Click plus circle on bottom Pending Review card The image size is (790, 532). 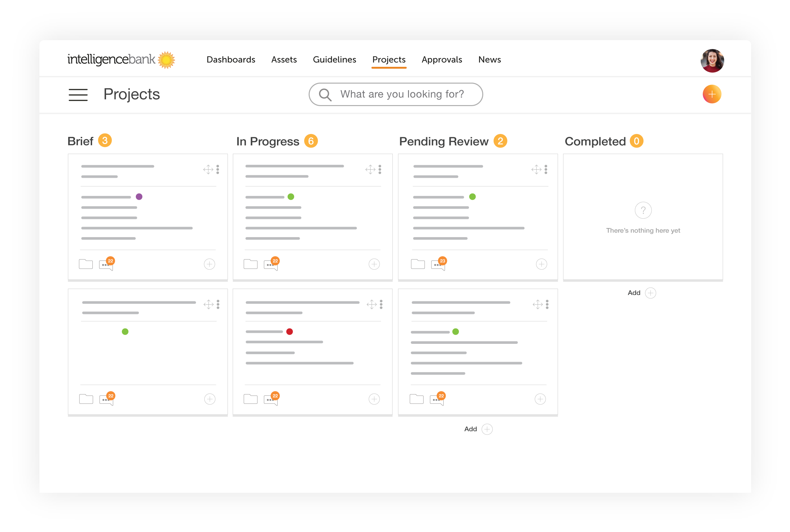coord(540,399)
